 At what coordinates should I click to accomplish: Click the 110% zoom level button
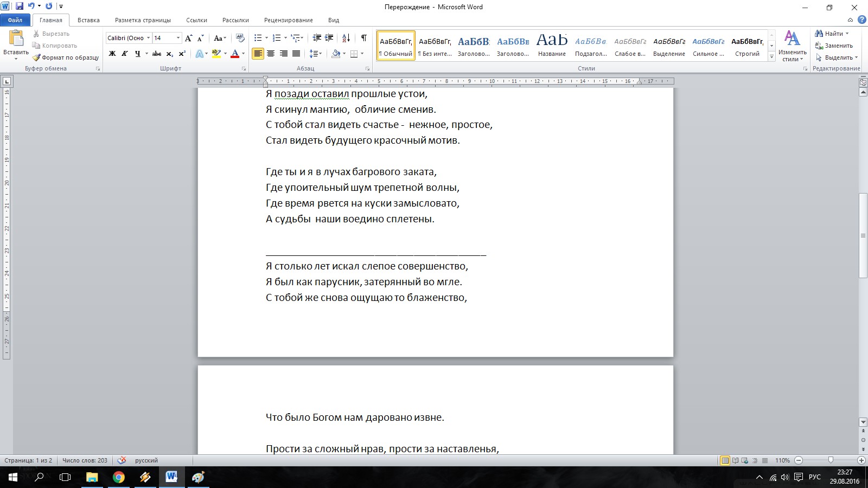coord(782,460)
